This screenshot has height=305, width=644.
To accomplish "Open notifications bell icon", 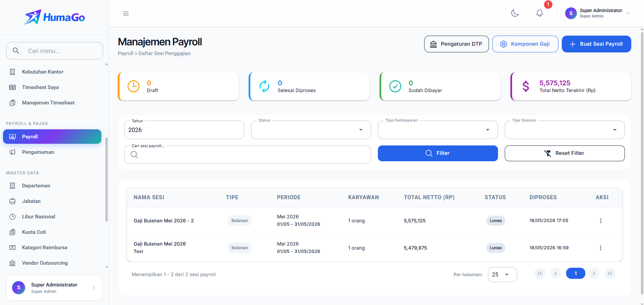I will [x=540, y=13].
